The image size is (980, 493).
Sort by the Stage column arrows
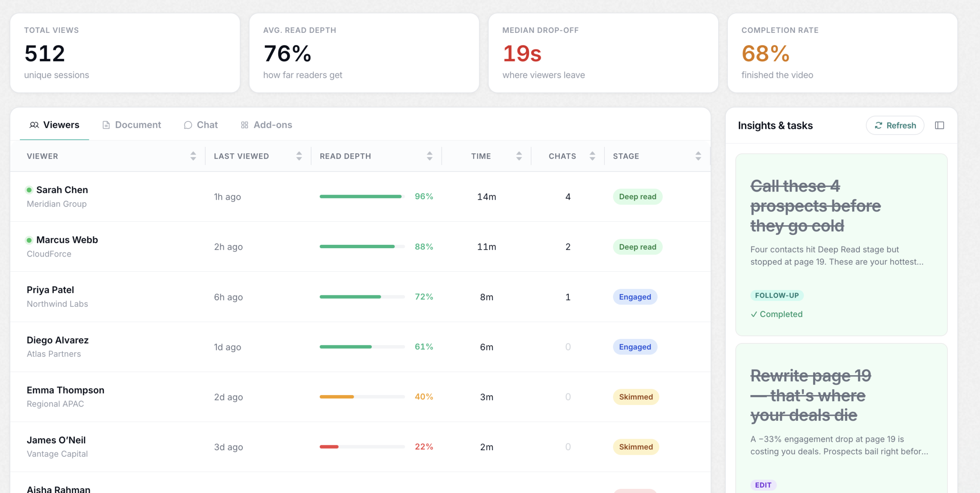coord(698,156)
